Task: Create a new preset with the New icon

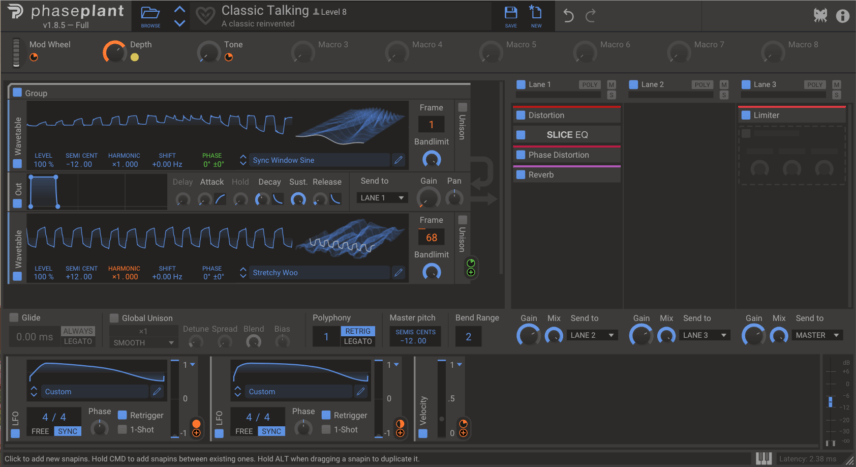Action: coord(536,13)
